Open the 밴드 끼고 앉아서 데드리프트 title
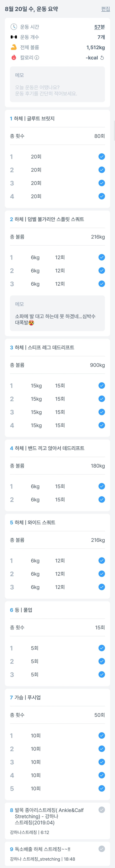Viewport: 115px width, 868px height. tap(47, 448)
